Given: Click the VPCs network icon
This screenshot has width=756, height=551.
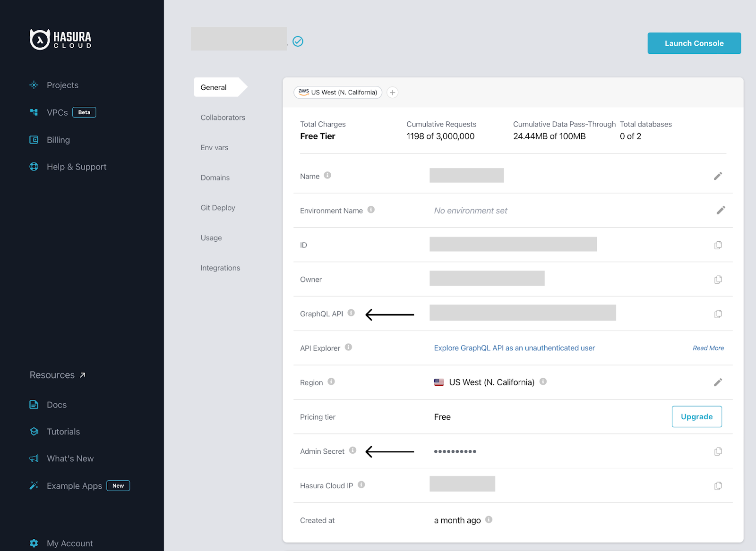Looking at the screenshot, I should click(x=34, y=112).
